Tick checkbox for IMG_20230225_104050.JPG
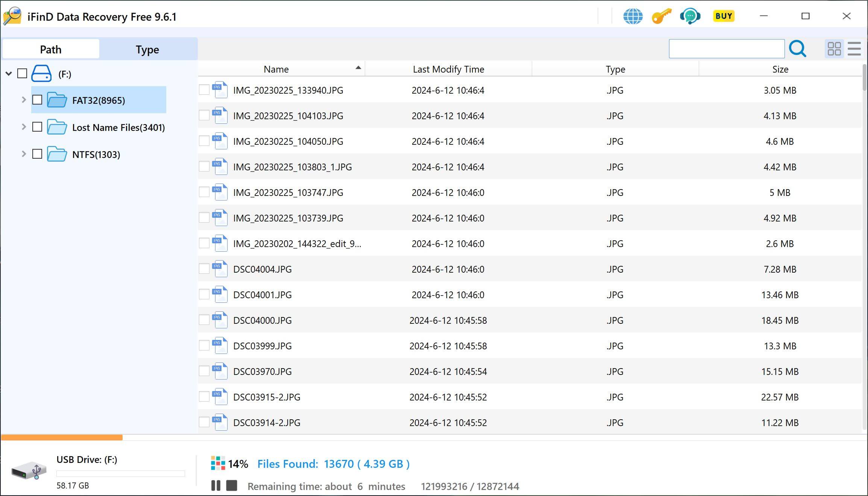This screenshot has height=496, width=868. click(x=204, y=141)
